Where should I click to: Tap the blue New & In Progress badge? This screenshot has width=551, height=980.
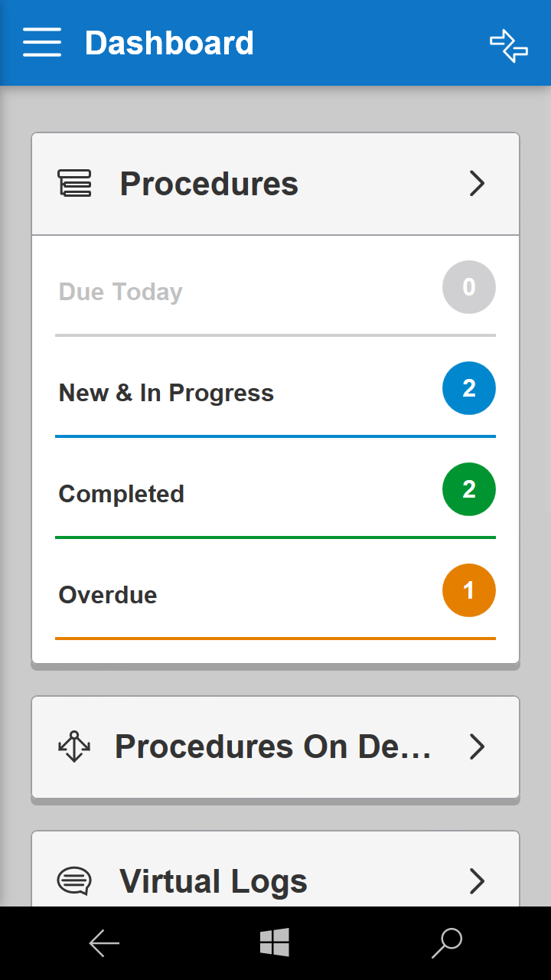coord(469,388)
